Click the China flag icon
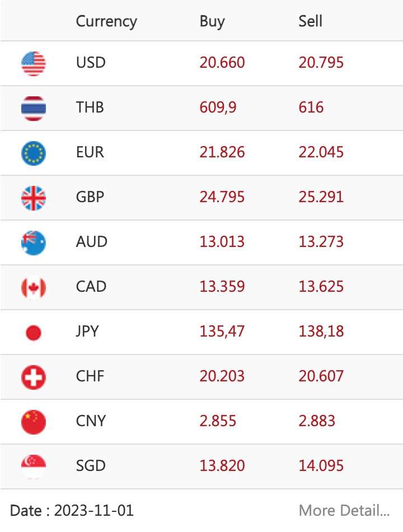 33,422
